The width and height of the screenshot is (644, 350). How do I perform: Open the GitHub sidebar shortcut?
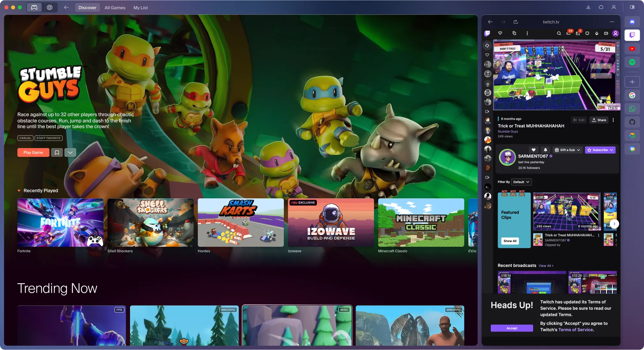tap(632, 122)
